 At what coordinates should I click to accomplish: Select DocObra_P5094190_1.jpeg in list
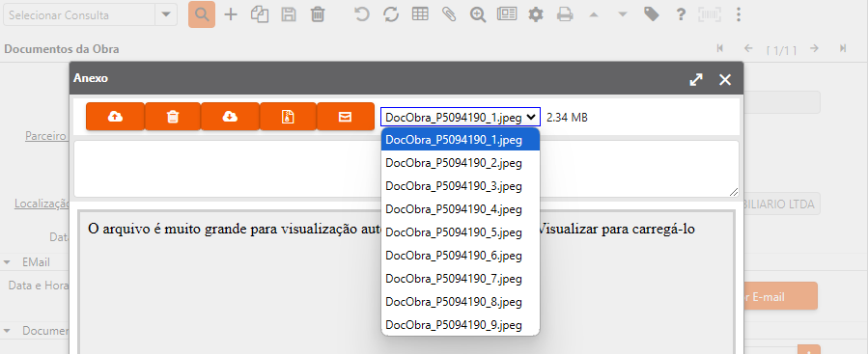pyautogui.click(x=461, y=140)
